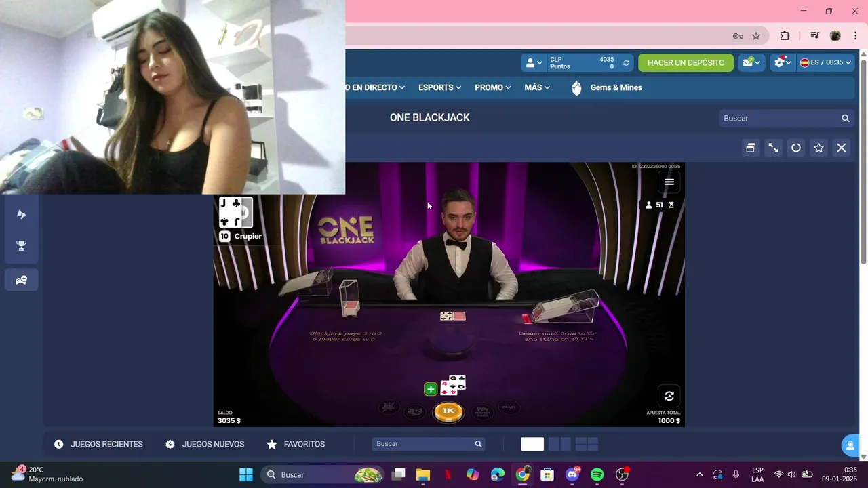
Task: Open game in separate window
Action: point(751,148)
